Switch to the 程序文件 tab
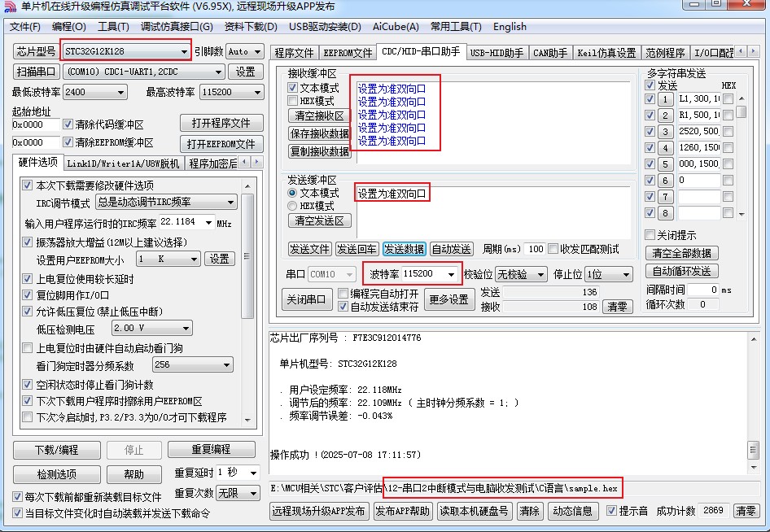The height and width of the screenshot is (532, 770). (x=294, y=53)
